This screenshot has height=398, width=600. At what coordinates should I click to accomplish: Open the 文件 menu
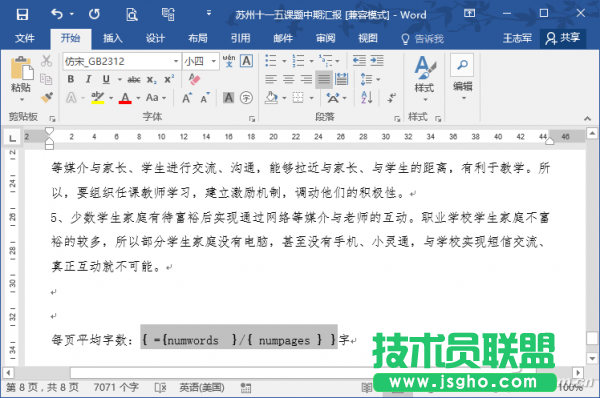25,38
